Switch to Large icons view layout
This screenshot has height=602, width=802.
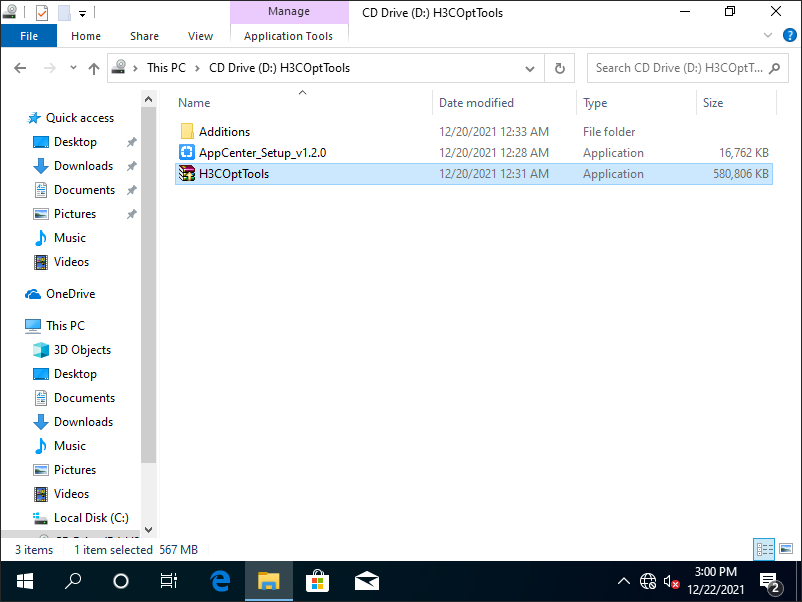[x=786, y=550]
